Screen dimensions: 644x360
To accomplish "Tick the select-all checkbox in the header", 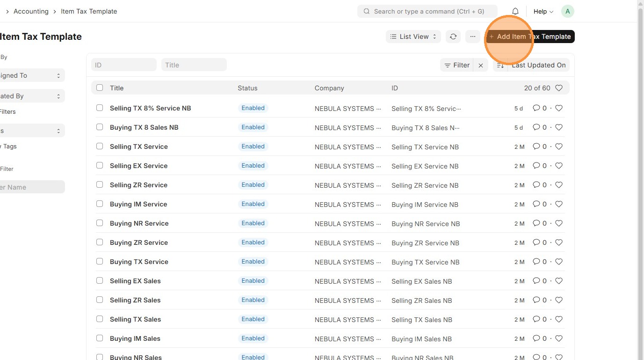I will (100, 88).
